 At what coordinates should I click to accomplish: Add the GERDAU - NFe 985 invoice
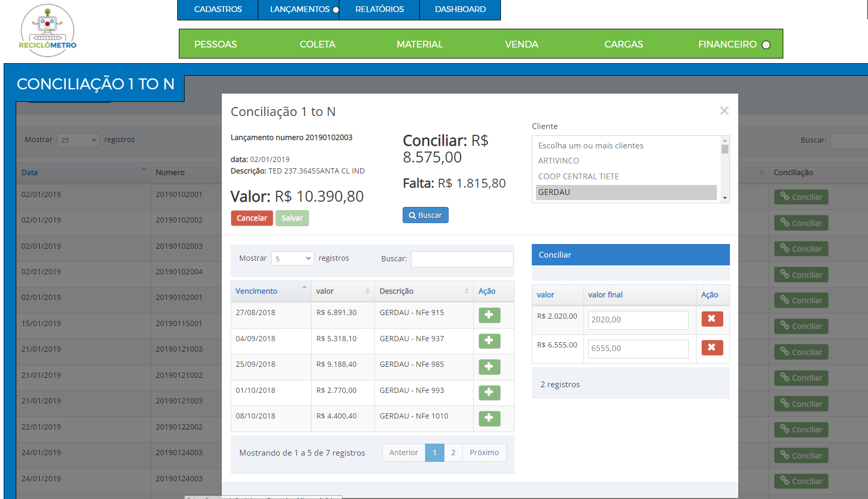[489, 367]
